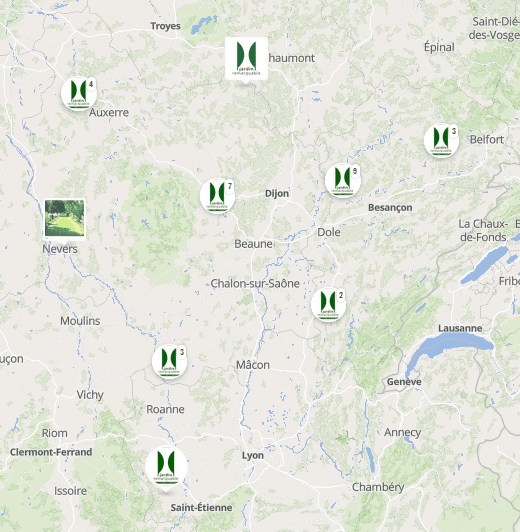Select the square Jardin remarquable marker at Chaumont

(246, 59)
